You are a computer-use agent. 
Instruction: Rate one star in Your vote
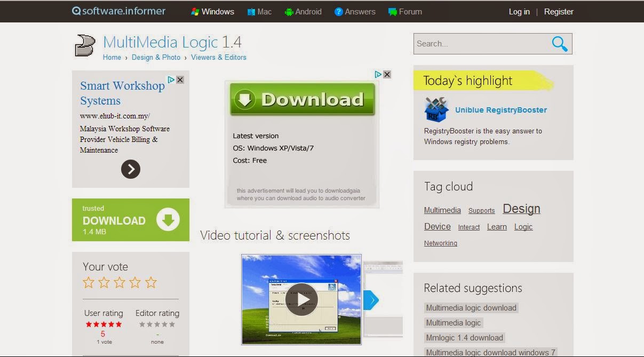(x=89, y=282)
